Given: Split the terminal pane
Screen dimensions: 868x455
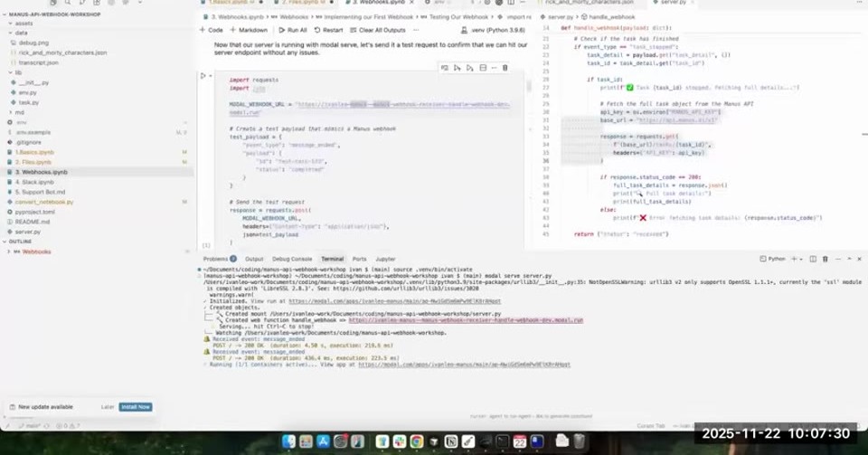Looking at the screenshot, I should pos(813,259).
